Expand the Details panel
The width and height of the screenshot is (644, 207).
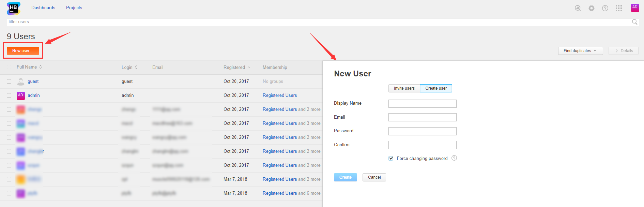[623, 51]
